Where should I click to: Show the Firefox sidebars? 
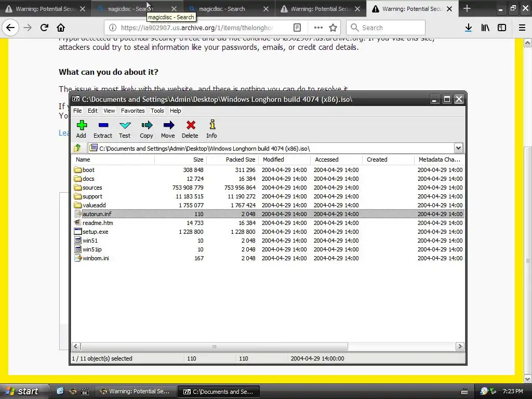coord(502,28)
